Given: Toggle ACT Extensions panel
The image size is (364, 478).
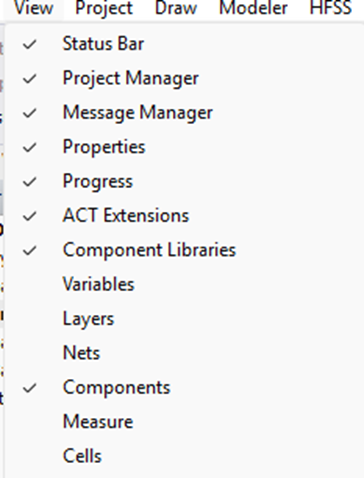Looking at the screenshot, I should point(184,216).
